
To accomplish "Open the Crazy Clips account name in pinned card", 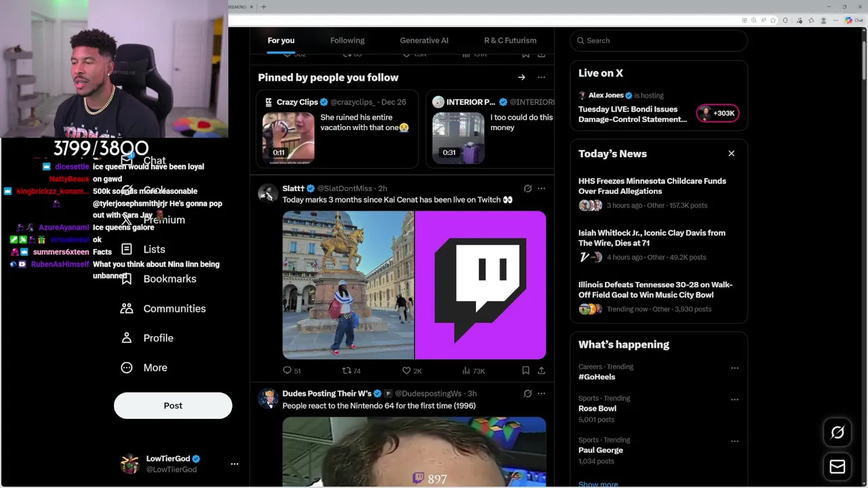I will click(297, 102).
